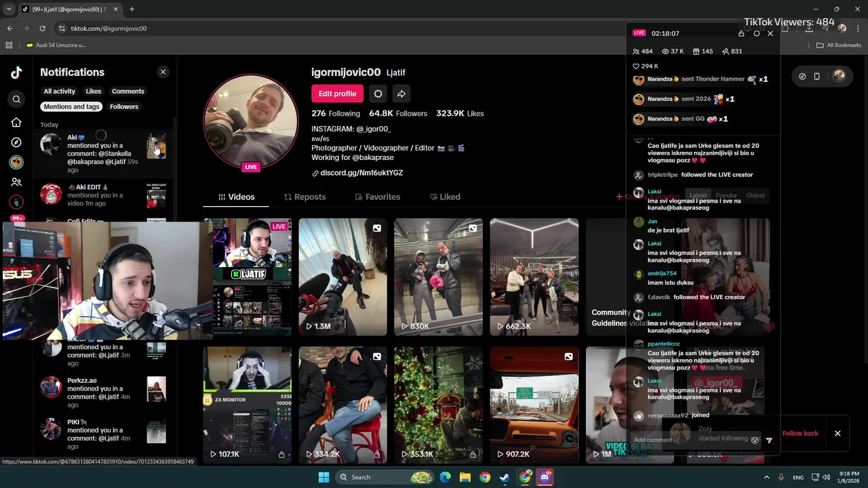868x488 pixels.
Task: Expand the tab search dropdown arrow
Action: (x=9, y=9)
